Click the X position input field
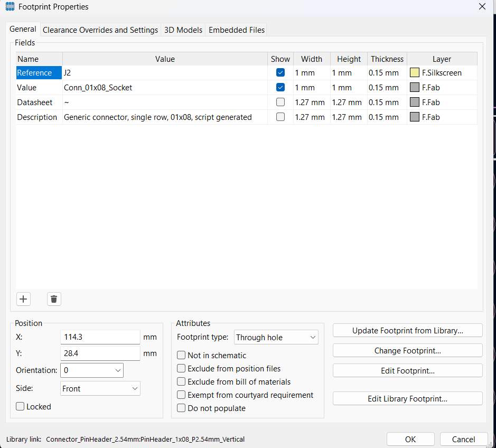The image size is (496, 448). [100, 337]
